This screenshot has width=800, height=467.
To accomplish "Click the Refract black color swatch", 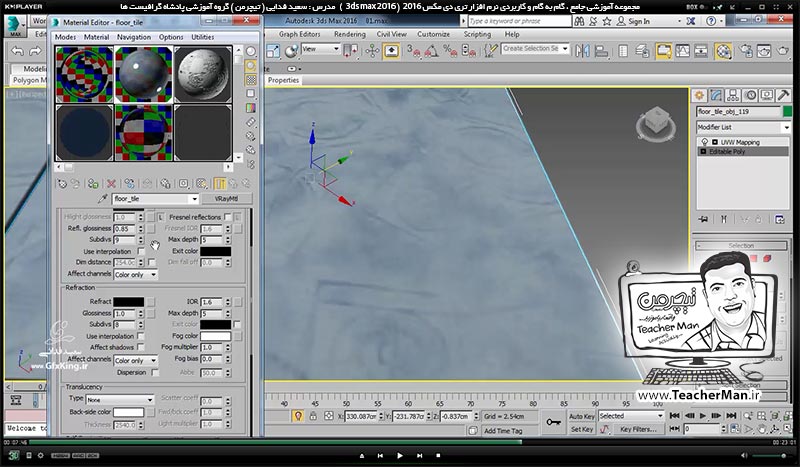I will tap(128, 302).
